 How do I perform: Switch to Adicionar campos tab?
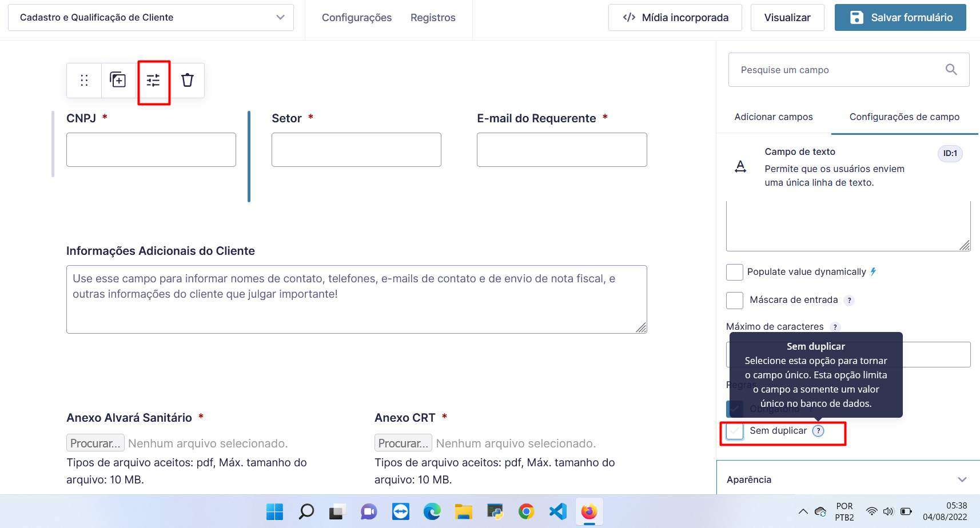[x=774, y=117]
